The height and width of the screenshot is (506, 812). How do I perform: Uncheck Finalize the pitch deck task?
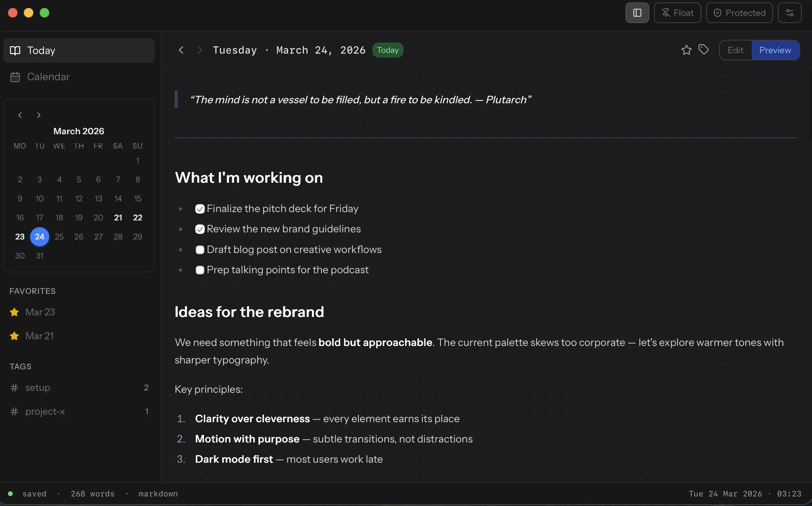[200, 209]
